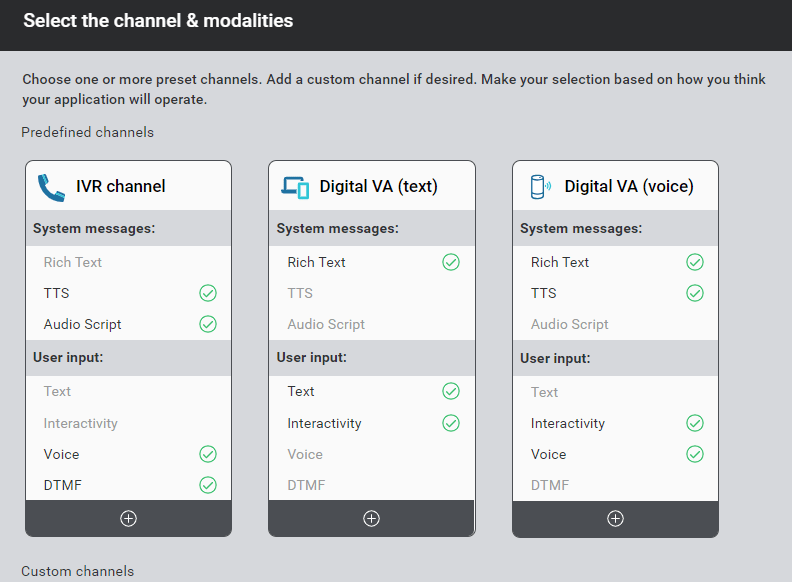Viewport: 792px width, 582px height.
Task: Click the Digital VA (text) devices icon
Action: [295, 187]
